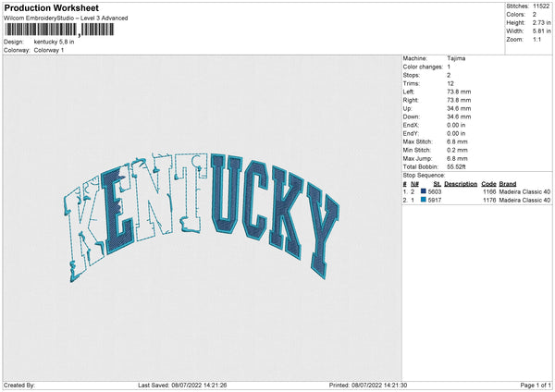Image resolution: width=555 pixels, height=392 pixels.
Task: Click the EndY value '0.00 in'
Action: pos(456,133)
